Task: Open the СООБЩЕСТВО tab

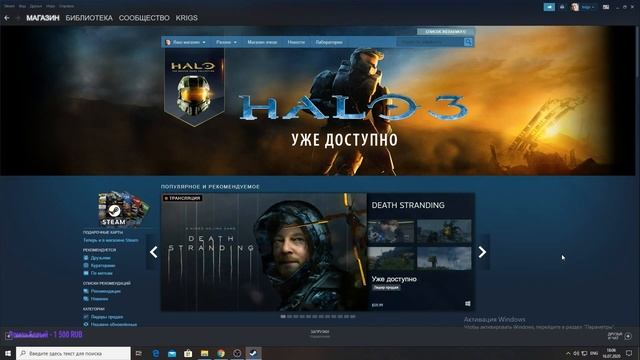Action: 144,18
